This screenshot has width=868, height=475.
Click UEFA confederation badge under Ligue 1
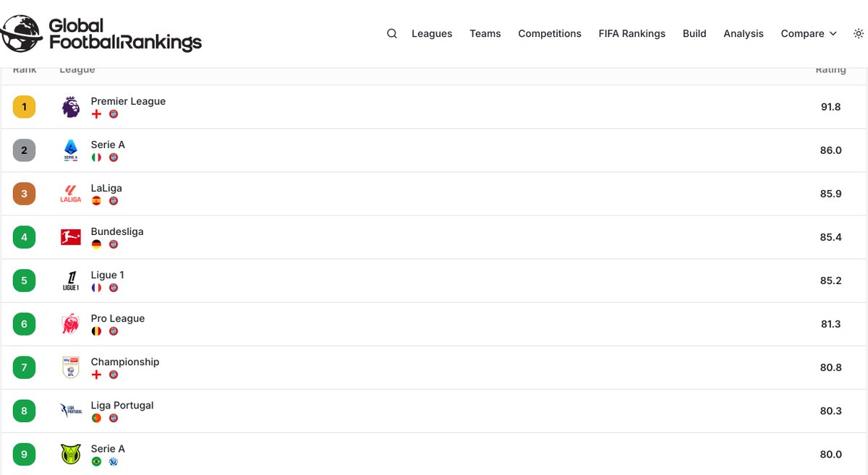114,288
